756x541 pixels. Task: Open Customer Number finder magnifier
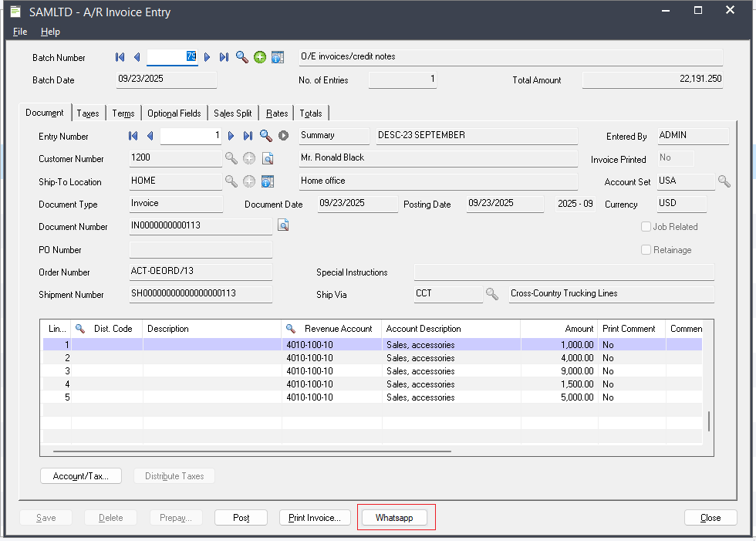coord(231,158)
